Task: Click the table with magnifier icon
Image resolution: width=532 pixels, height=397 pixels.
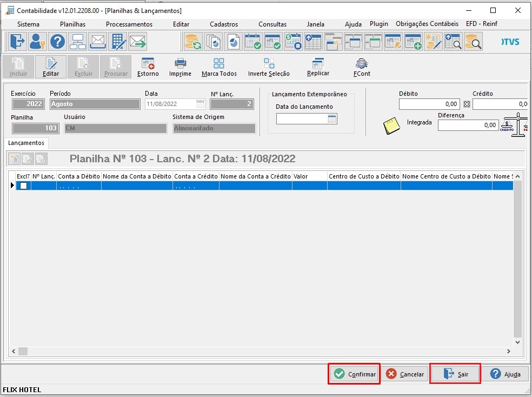Action: coord(453,42)
